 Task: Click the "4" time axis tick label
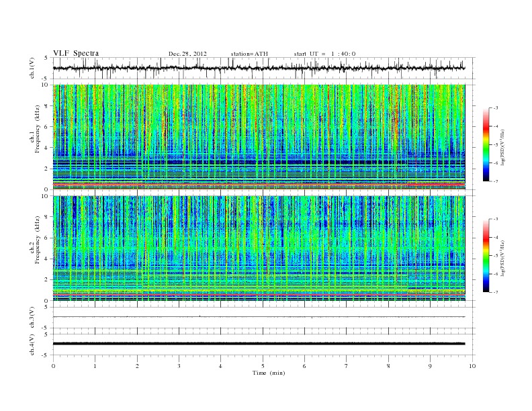(x=220, y=366)
